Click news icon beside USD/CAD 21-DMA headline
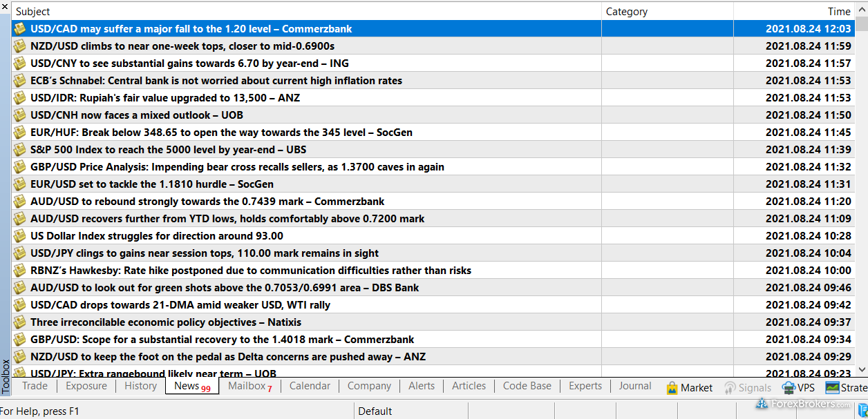 coord(19,305)
